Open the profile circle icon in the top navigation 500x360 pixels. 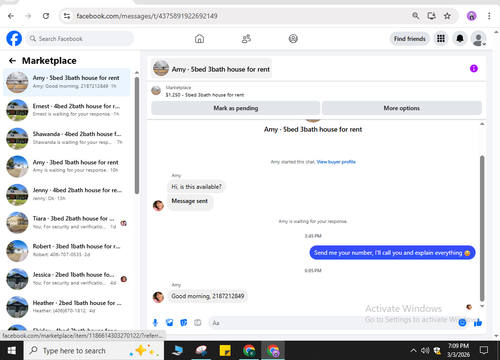coord(293,39)
